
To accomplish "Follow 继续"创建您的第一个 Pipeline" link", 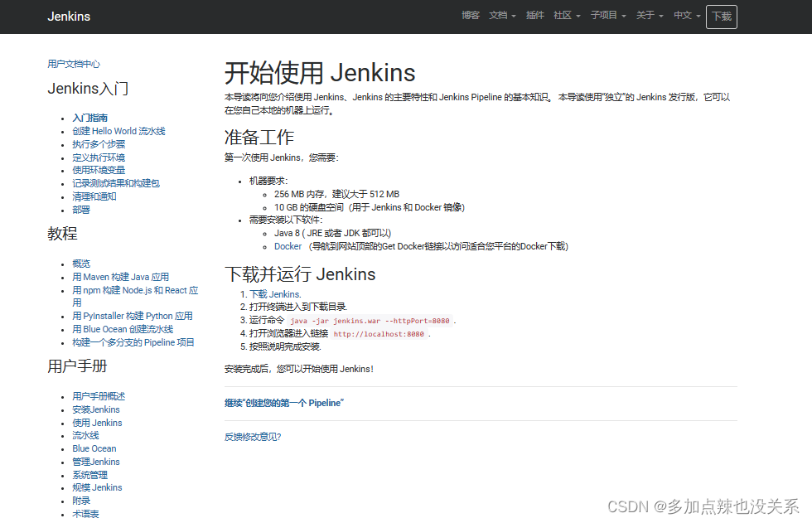I will (x=284, y=404).
